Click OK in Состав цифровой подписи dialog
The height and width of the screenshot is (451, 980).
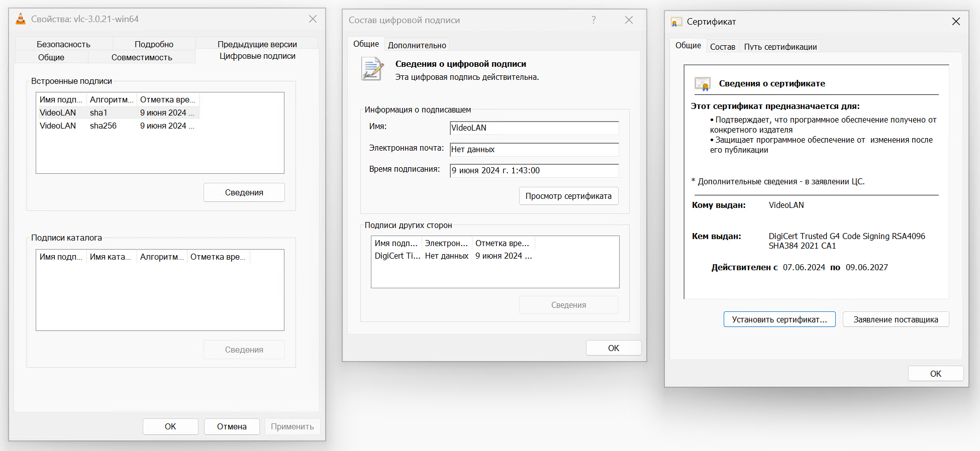pyautogui.click(x=614, y=348)
